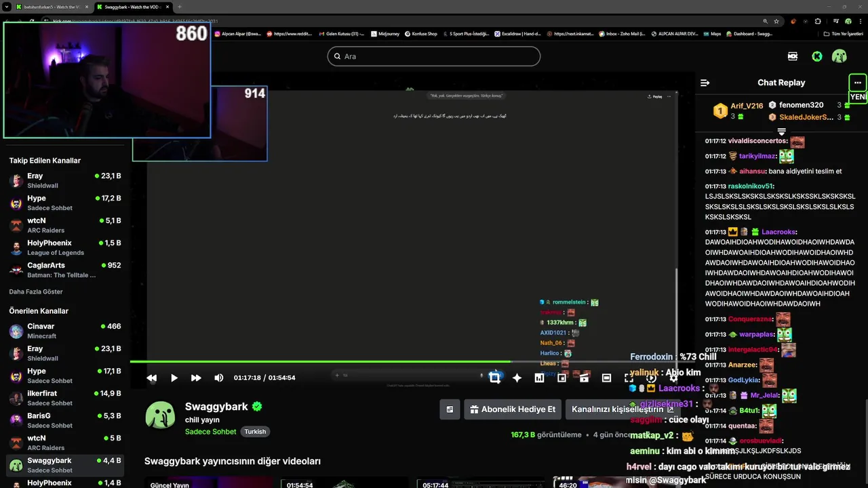Screen dimensions: 868x488
Task: Click the Turkish language tag
Action: tap(255, 432)
